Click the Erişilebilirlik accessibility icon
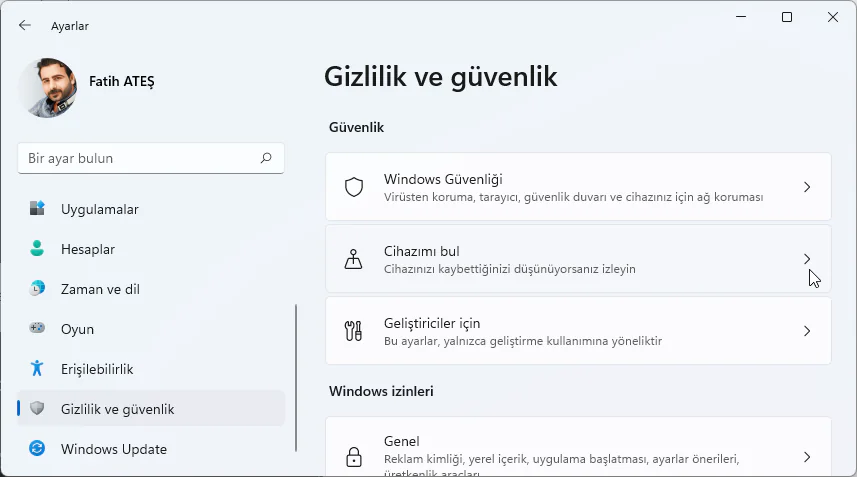This screenshot has height=477, width=857. (37, 369)
